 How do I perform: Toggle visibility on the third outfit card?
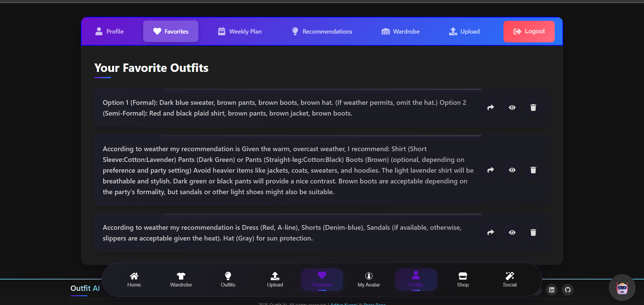click(512, 232)
